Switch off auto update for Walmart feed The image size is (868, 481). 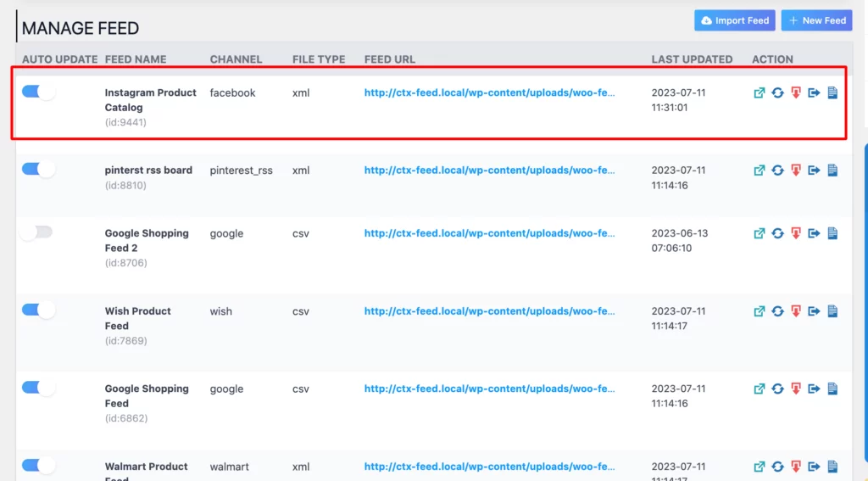38,466
